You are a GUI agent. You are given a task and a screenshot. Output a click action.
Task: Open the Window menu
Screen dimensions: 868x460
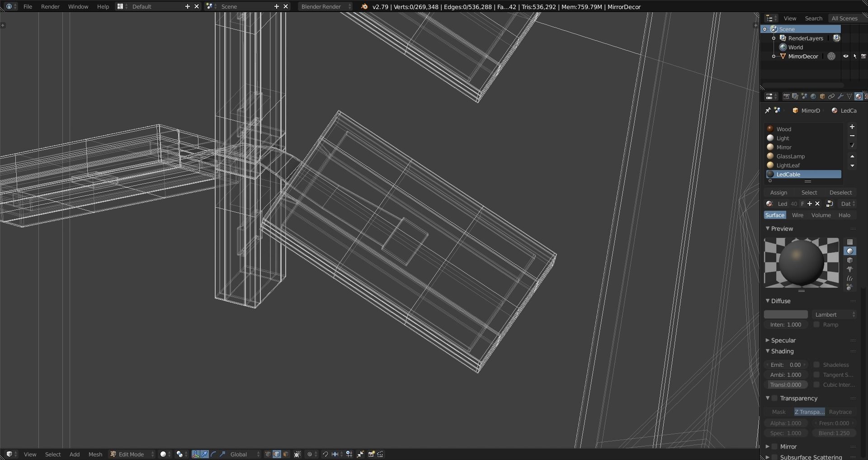(78, 6)
